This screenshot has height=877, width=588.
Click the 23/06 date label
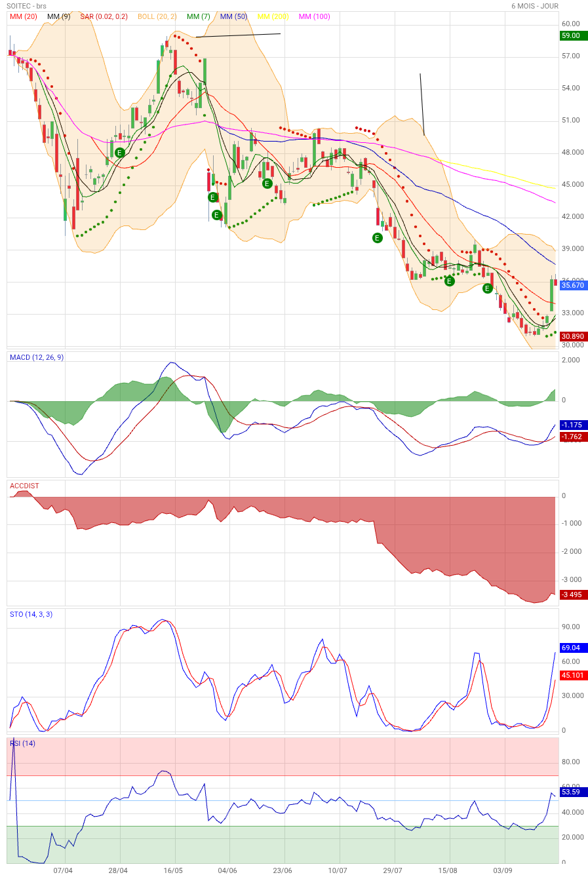283,870
